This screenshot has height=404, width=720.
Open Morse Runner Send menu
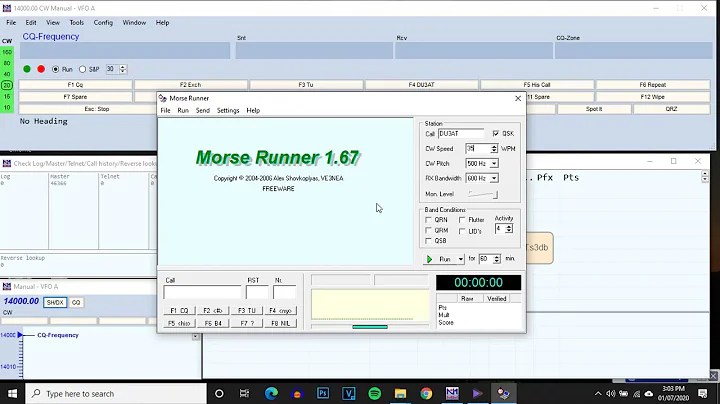[x=202, y=111]
